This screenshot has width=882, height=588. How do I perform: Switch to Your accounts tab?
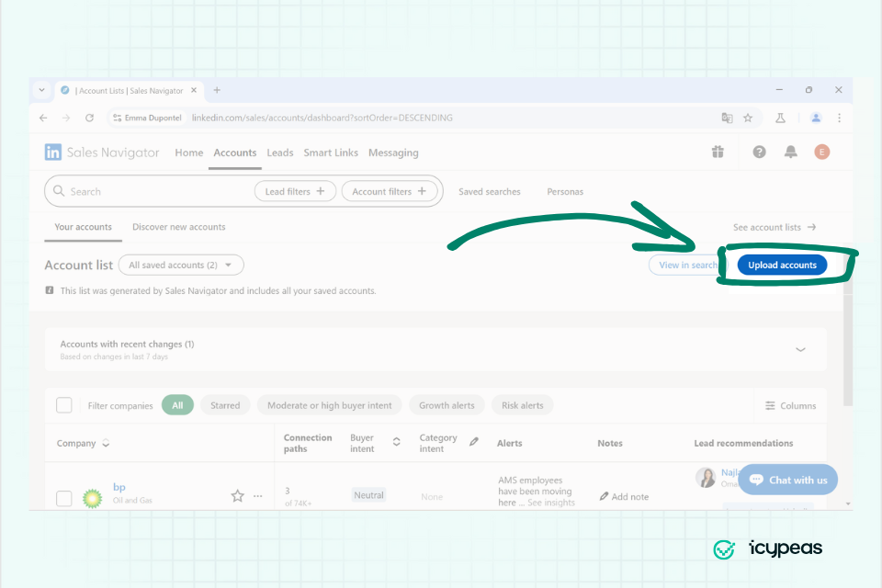point(84,227)
